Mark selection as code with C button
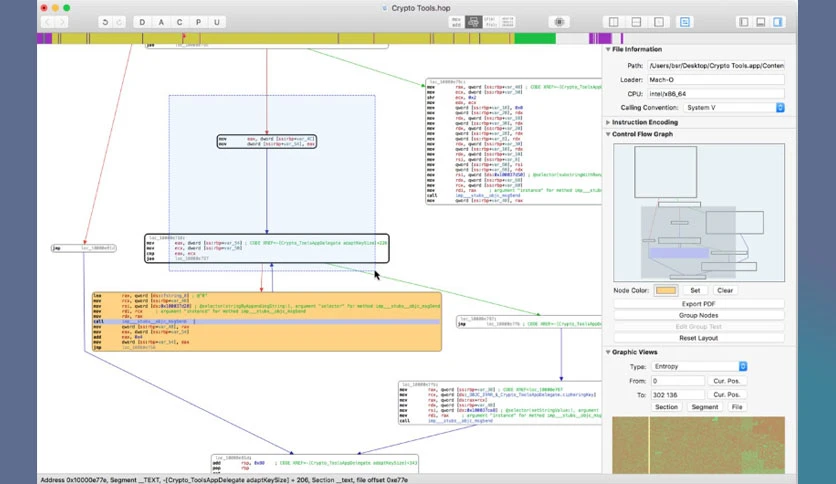Viewport: 836px width, 484px height. point(180,22)
